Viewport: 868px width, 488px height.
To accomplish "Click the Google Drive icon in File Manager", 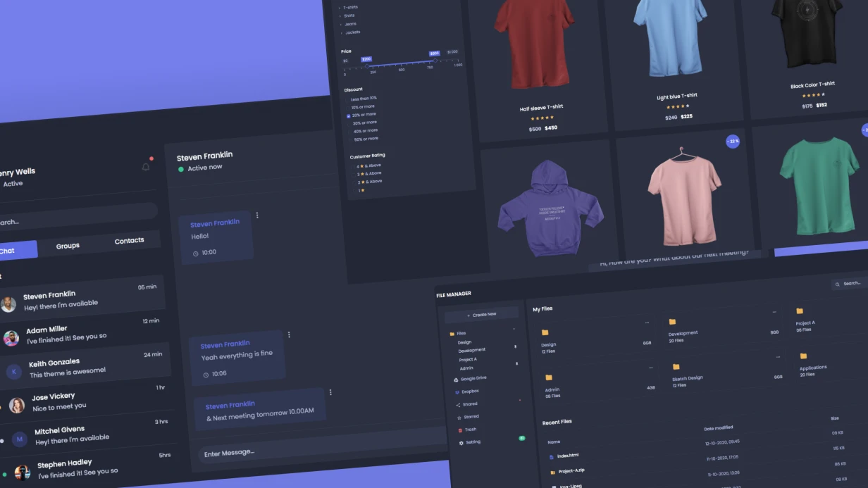I will [x=456, y=380].
